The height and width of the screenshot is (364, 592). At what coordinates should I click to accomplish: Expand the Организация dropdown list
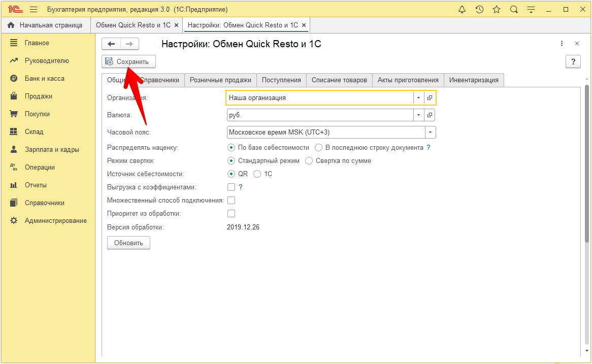click(x=418, y=98)
